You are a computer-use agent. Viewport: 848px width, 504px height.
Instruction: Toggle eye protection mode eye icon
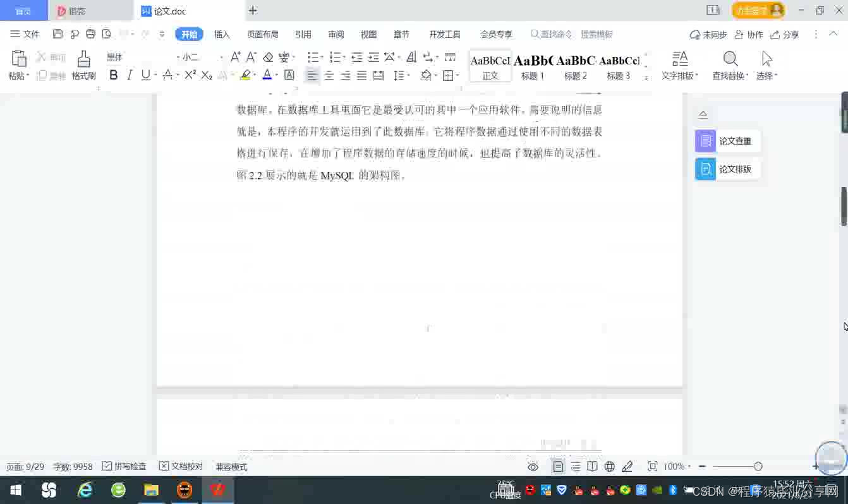click(533, 467)
